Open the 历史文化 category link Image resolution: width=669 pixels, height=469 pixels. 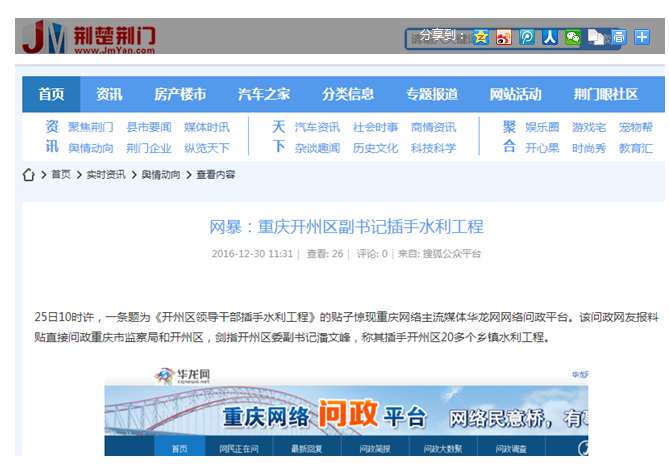pos(375,148)
